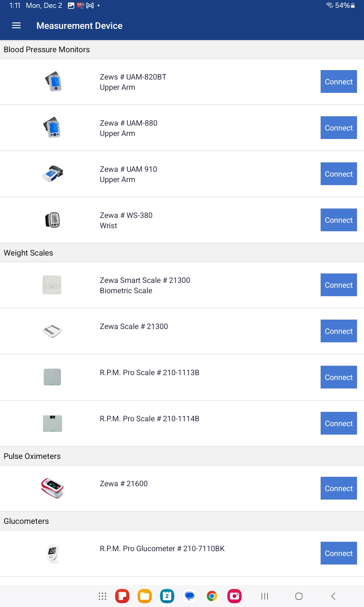Connect the R.P.M. Pro Glucometer 210-7110BK
This screenshot has height=607, width=364.
339,553
